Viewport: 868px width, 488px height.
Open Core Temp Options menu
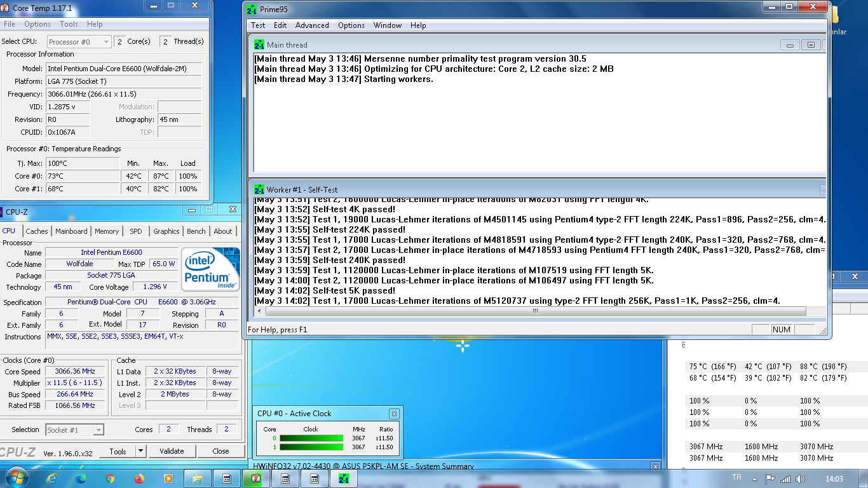(37, 24)
